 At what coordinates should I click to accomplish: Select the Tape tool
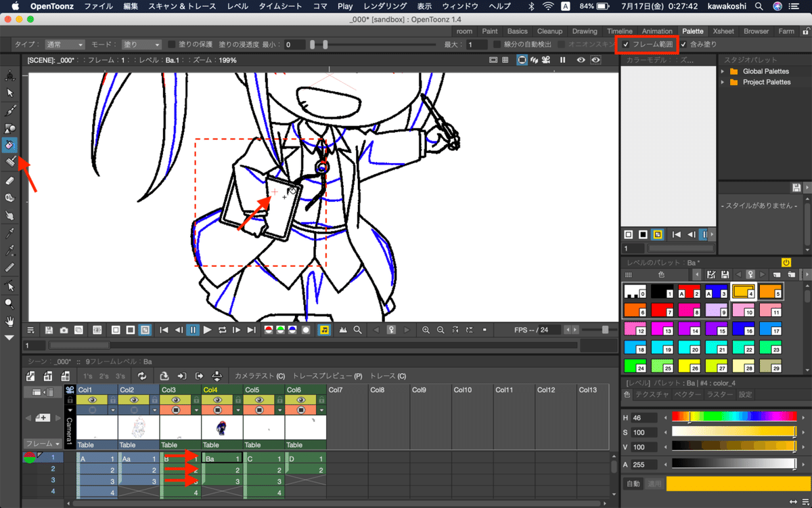[10, 198]
